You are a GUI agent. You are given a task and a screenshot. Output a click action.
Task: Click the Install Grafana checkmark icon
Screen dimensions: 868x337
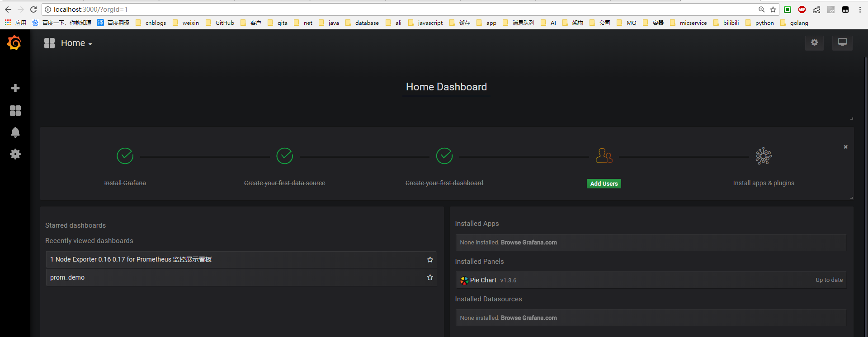(125, 156)
